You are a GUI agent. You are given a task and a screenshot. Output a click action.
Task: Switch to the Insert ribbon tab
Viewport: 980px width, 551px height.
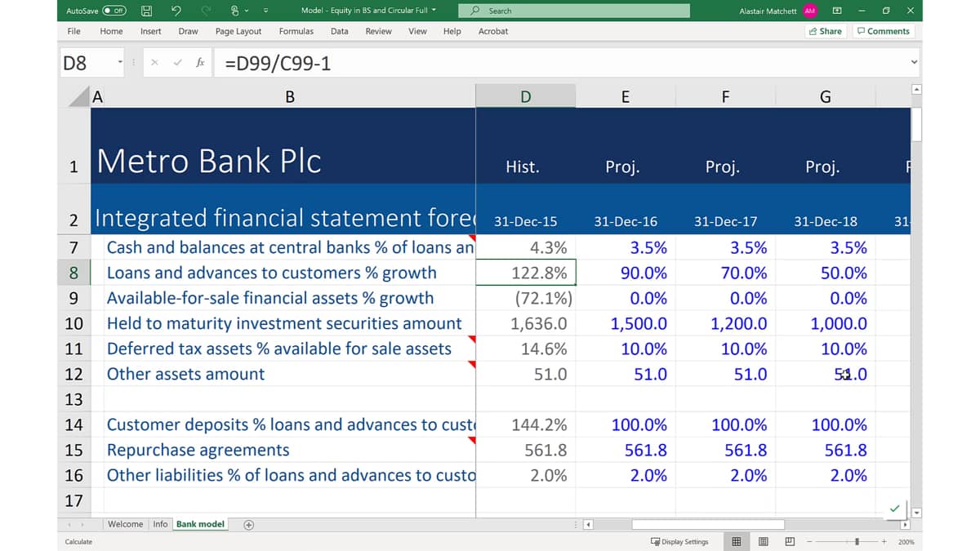150,31
